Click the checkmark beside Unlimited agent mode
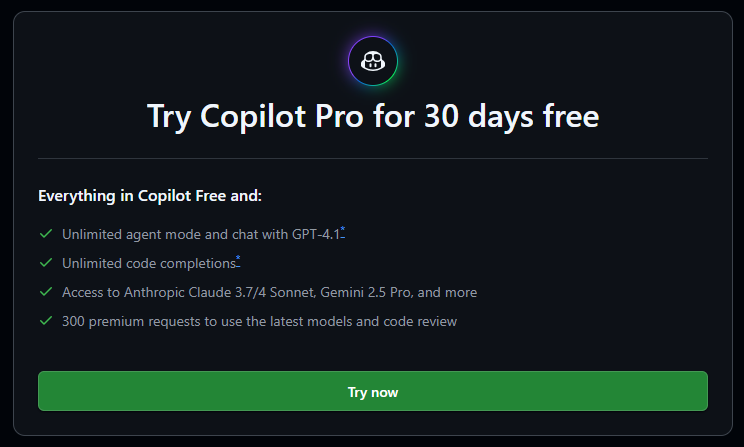 point(46,233)
